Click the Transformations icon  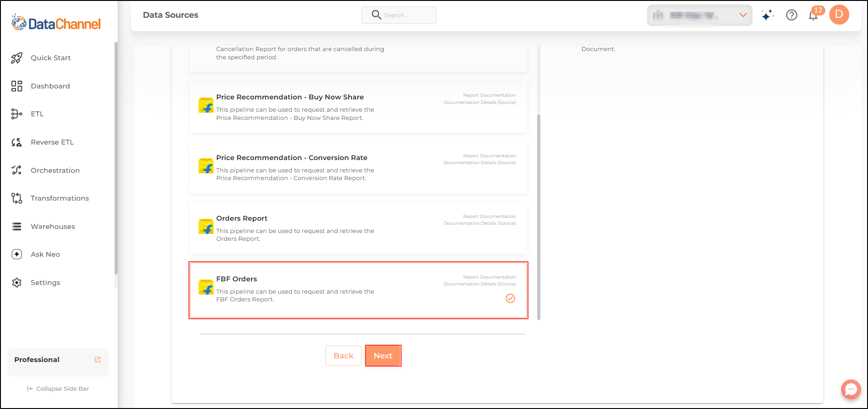point(17,198)
